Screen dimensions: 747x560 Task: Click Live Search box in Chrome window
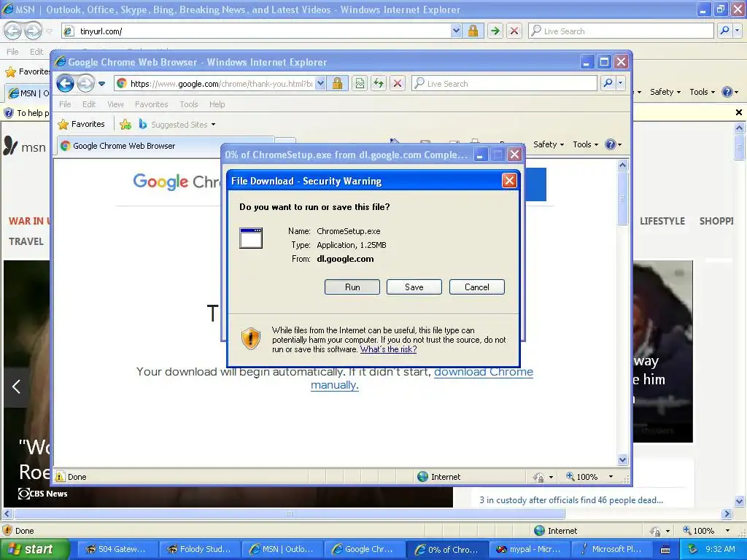[504, 84]
